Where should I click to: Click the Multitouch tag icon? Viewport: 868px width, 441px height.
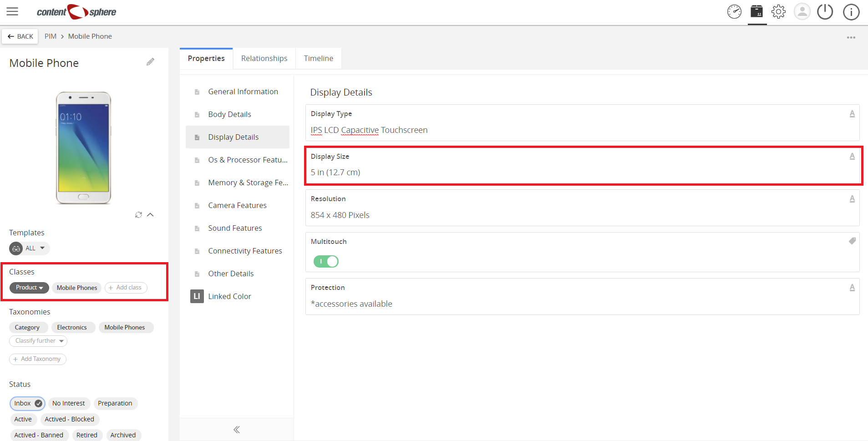tap(852, 241)
